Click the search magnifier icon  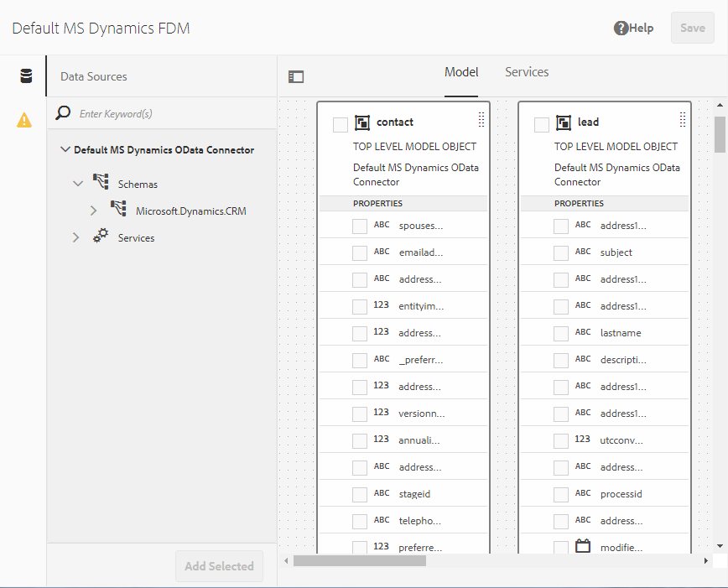63,112
